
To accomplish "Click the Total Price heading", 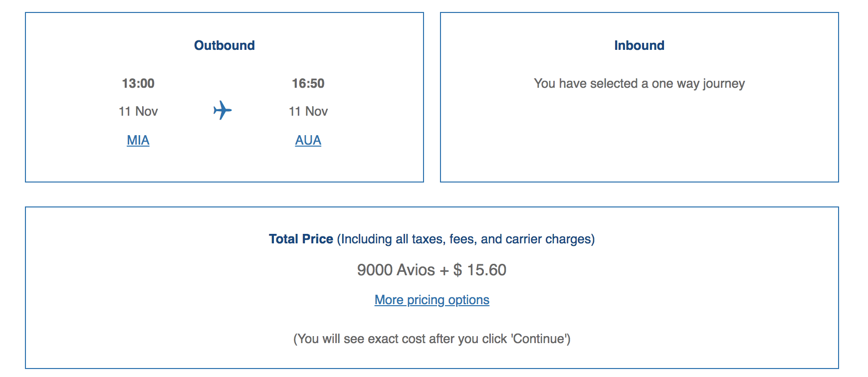I will point(300,239).
